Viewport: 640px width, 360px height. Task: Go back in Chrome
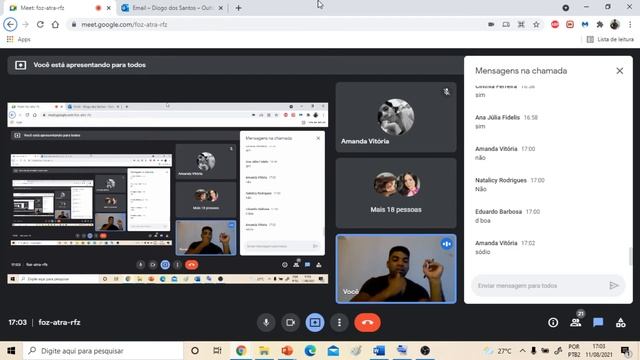tap(10, 24)
